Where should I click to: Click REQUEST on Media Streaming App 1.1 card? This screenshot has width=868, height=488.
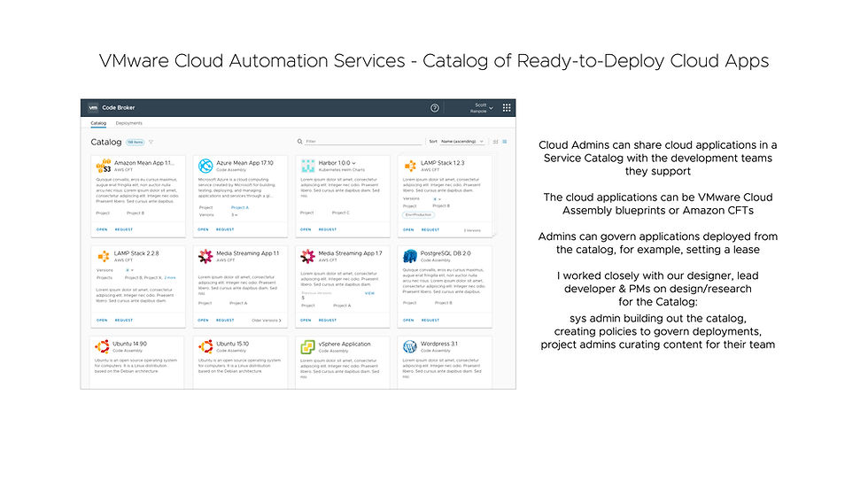[225, 321]
